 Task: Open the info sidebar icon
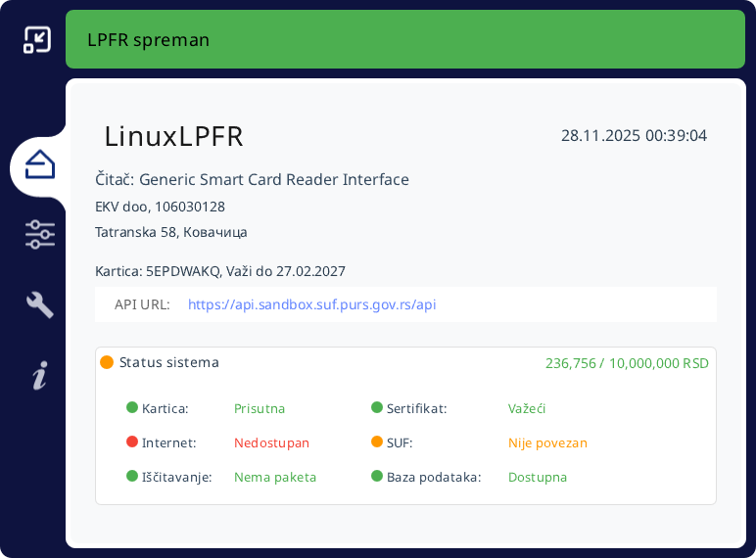(40, 375)
